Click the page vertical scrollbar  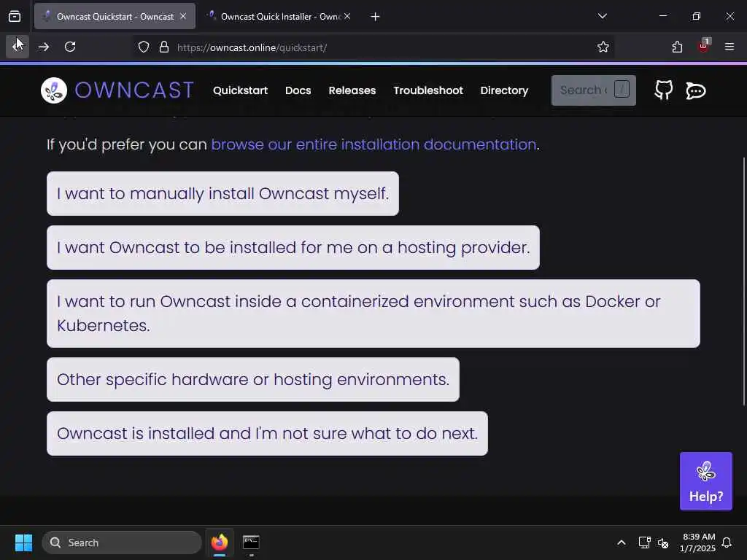pos(743,281)
